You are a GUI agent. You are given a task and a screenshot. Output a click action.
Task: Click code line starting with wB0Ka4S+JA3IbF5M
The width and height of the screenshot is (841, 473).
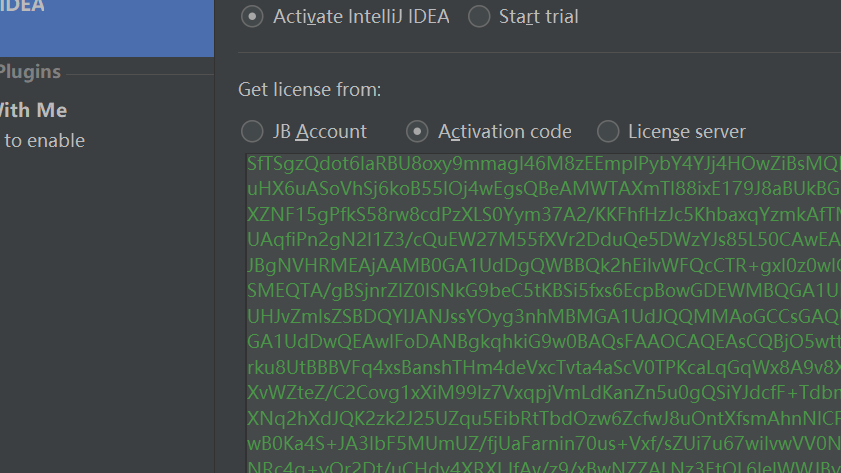coord(544,444)
